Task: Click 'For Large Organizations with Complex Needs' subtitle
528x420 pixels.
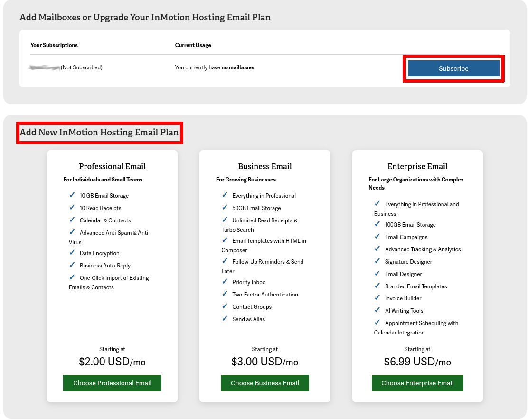Action: pyautogui.click(x=416, y=183)
